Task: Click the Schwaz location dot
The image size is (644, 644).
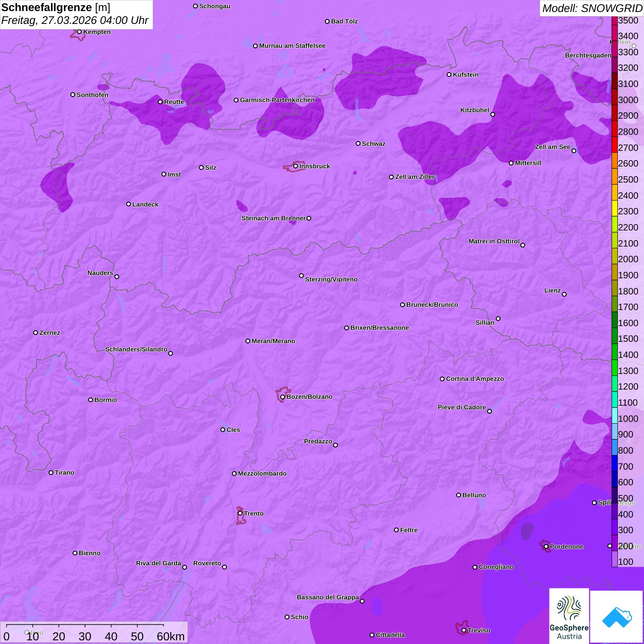Action: coord(358,144)
